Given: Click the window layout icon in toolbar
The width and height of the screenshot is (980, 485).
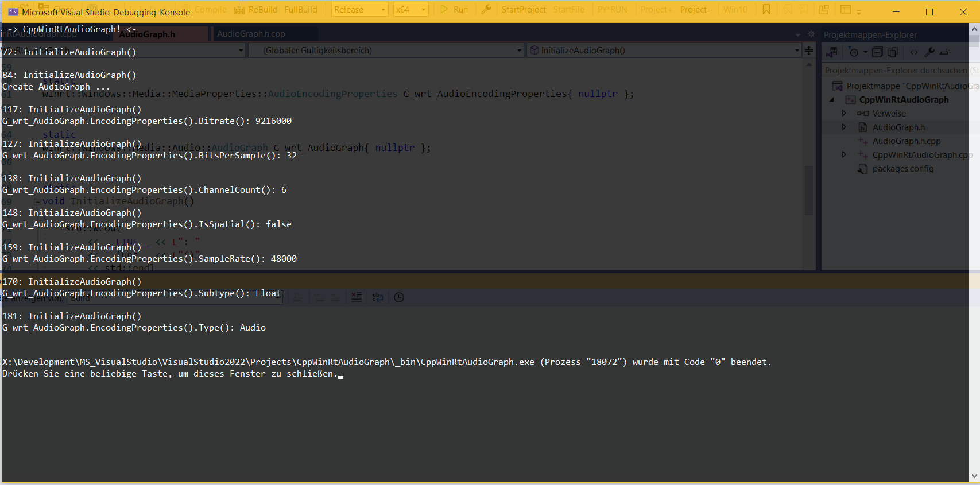Looking at the screenshot, I should 846,9.
